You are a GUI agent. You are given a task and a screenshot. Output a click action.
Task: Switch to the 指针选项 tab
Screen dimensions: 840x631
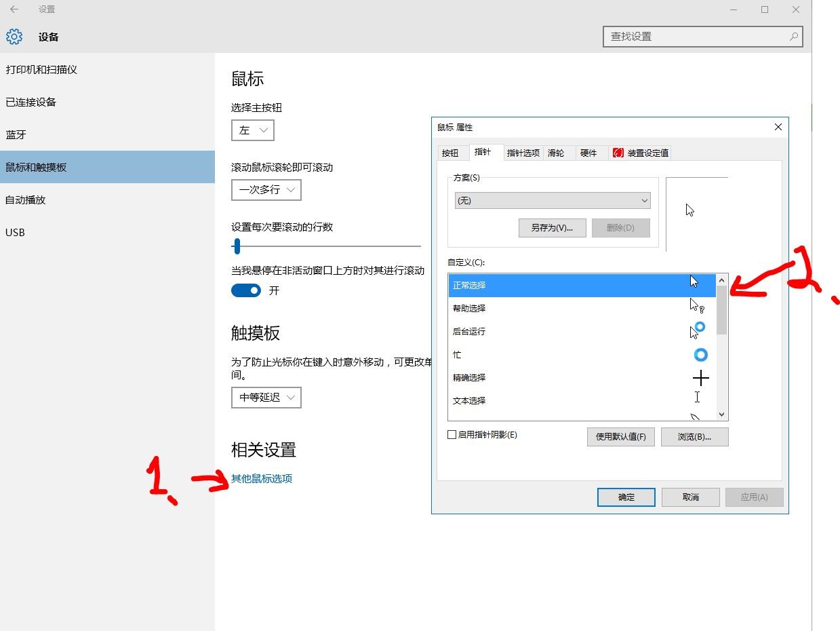pos(523,153)
